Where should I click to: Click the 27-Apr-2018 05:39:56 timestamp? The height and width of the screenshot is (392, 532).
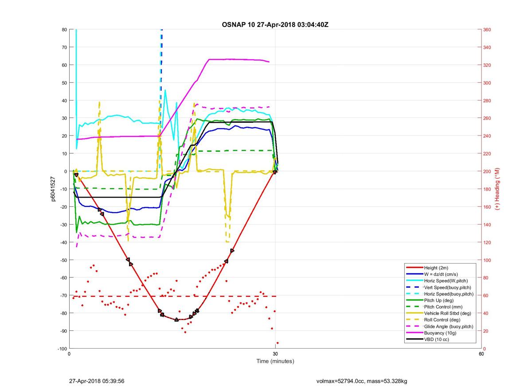[97, 380]
